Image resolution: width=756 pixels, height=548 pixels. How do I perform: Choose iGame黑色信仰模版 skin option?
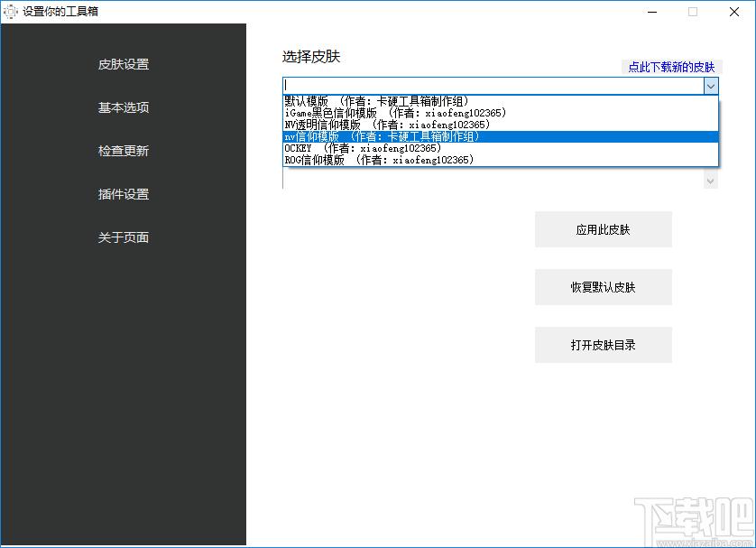501,113
